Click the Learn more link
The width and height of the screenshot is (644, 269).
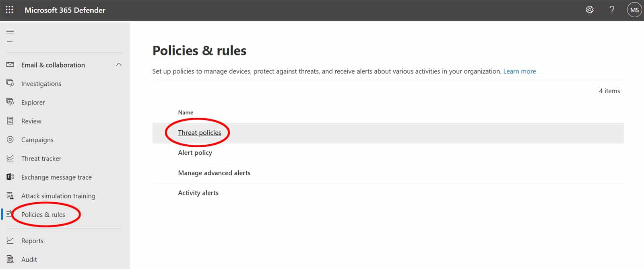(520, 71)
